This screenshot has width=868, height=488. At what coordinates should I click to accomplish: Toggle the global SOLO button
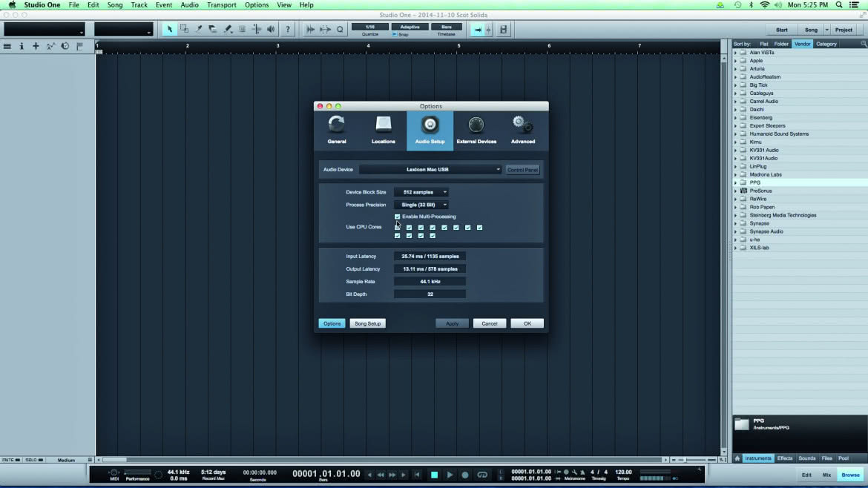pos(34,460)
